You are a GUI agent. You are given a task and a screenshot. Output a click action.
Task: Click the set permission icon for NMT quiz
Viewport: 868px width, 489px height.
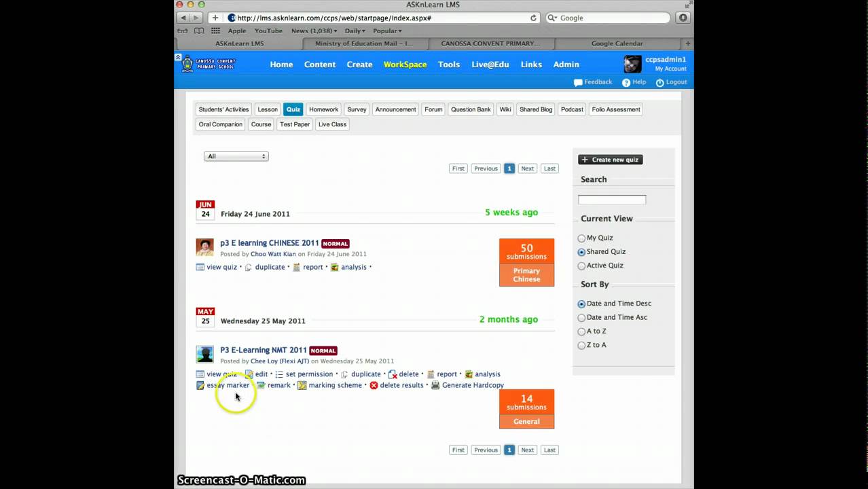(279, 374)
